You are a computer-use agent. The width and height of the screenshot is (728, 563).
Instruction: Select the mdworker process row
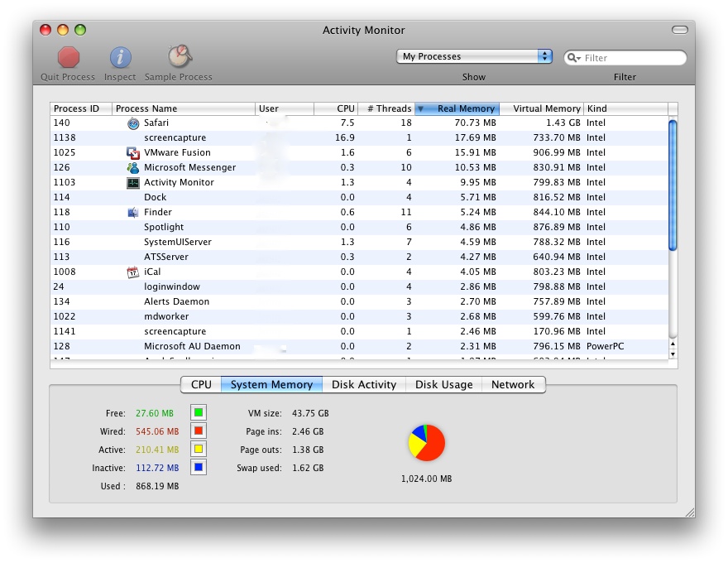pos(359,316)
